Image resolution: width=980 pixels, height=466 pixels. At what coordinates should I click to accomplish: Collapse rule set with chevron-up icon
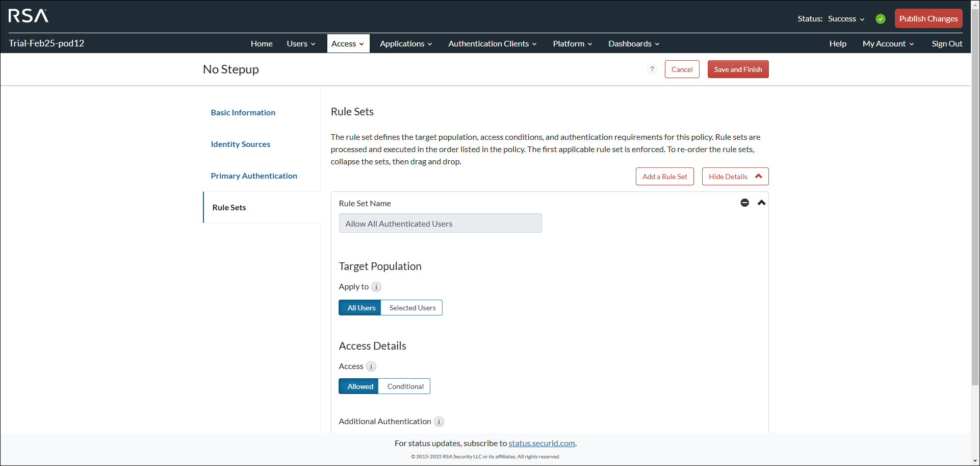coord(761,203)
